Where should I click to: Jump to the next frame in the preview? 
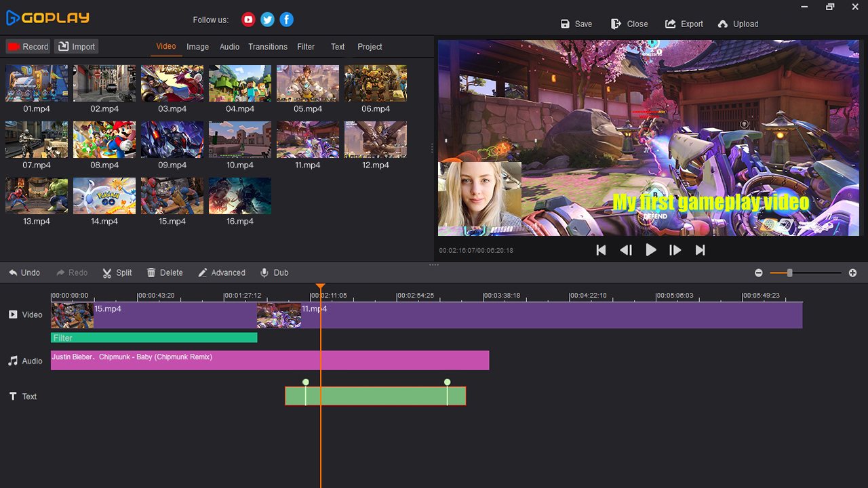point(675,249)
